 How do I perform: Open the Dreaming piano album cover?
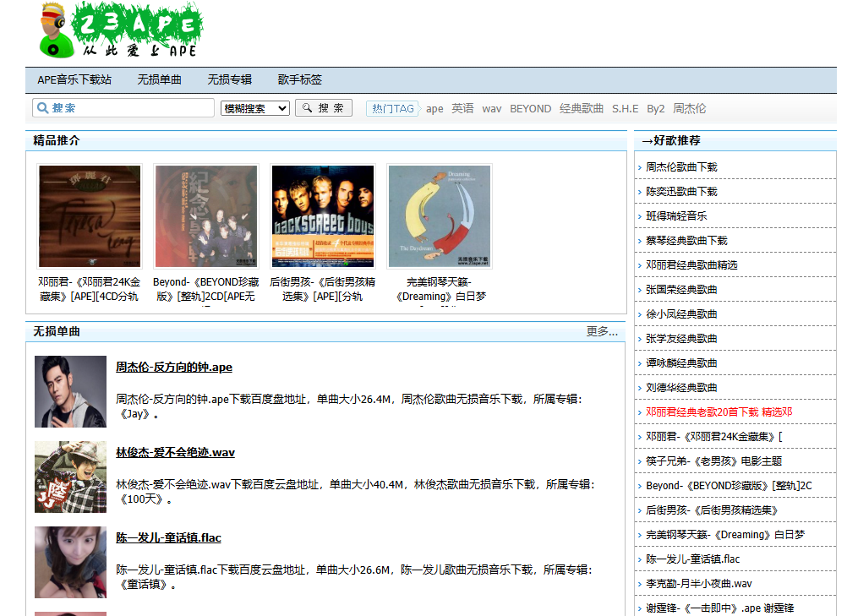point(439,216)
